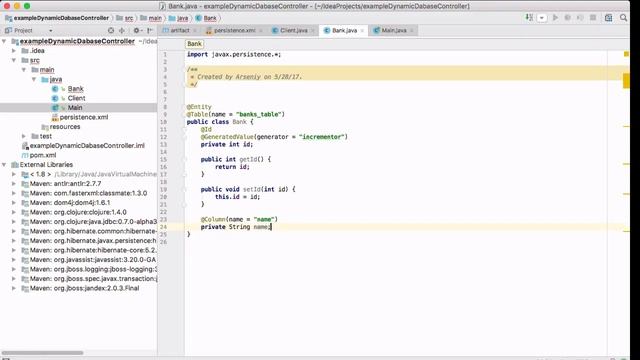Select Maven: org.clojure:clojure:1.4.0 library

78,212
